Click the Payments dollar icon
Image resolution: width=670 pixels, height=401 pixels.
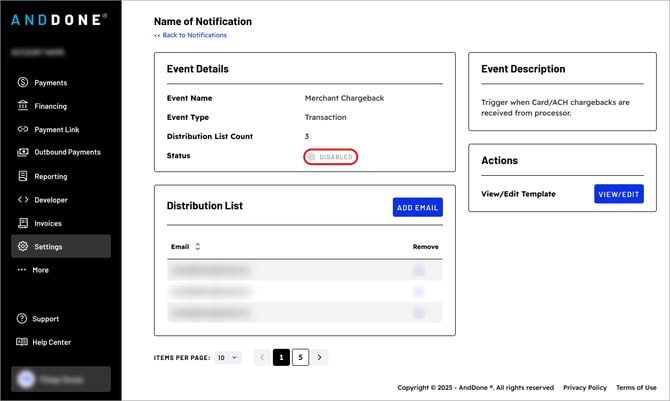point(23,82)
